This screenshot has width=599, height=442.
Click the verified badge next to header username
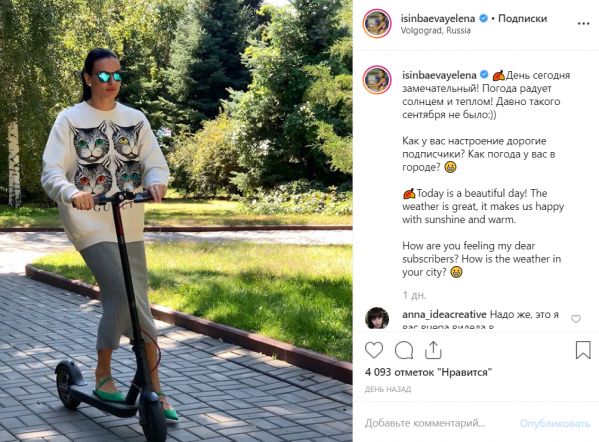[x=483, y=18]
